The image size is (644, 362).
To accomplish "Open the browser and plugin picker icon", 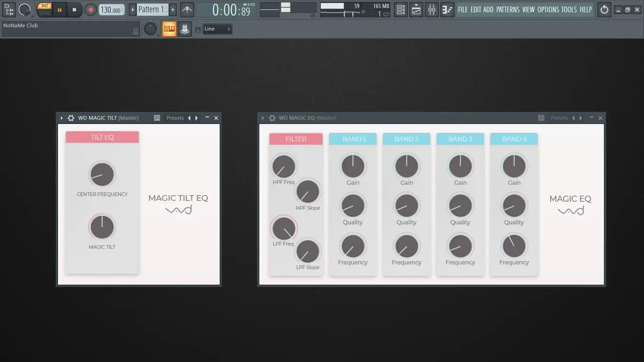I will (9, 9).
